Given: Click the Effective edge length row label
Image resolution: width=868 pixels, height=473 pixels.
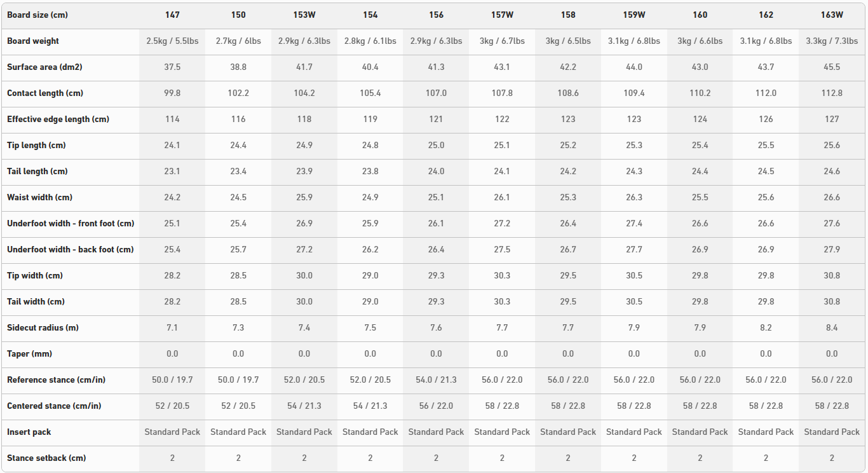Looking at the screenshot, I should [58, 119].
